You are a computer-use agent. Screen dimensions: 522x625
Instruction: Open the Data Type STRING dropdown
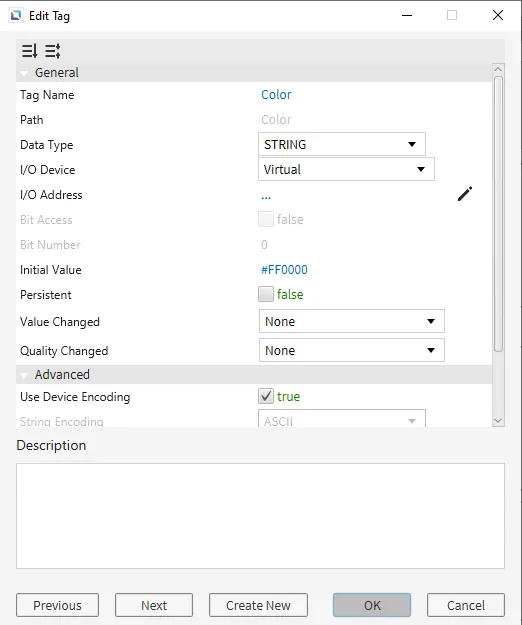(342, 144)
